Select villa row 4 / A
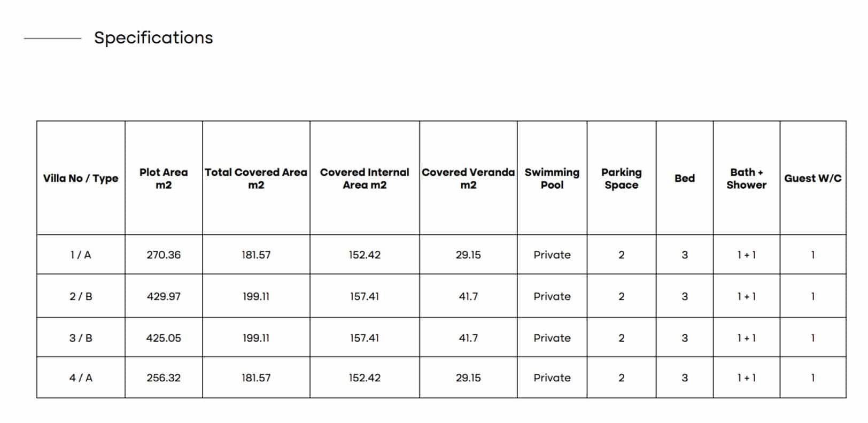Image resolution: width=868 pixels, height=423 pixels. pos(441,378)
